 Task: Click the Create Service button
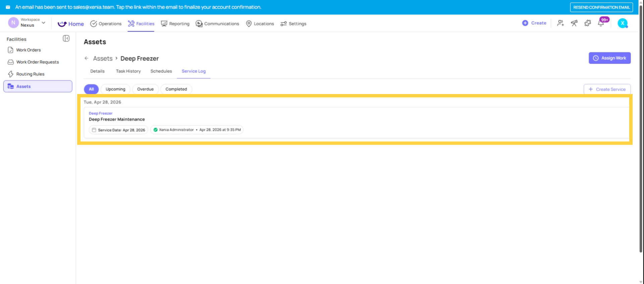(x=607, y=89)
